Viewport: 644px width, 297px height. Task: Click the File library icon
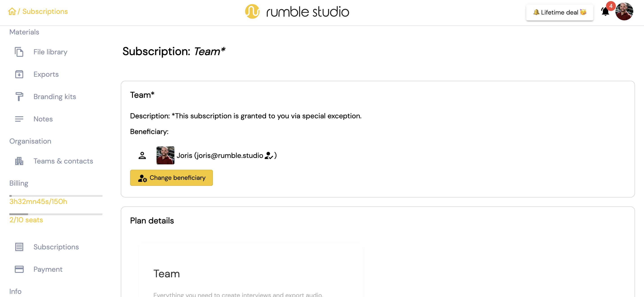click(19, 52)
